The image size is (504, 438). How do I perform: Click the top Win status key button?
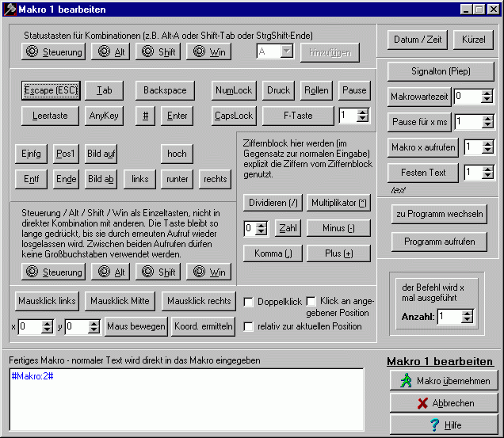(208, 52)
